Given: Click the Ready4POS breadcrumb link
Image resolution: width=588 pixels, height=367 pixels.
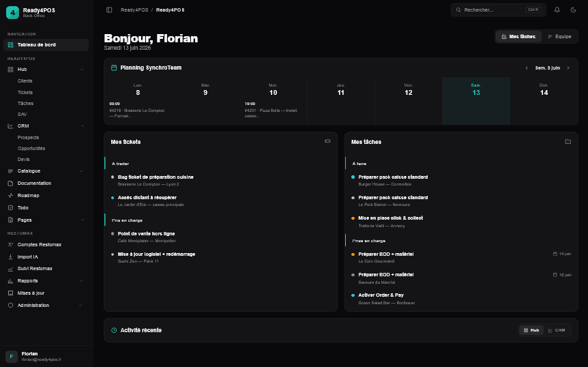Looking at the screenshot, I should click(134, 10).
